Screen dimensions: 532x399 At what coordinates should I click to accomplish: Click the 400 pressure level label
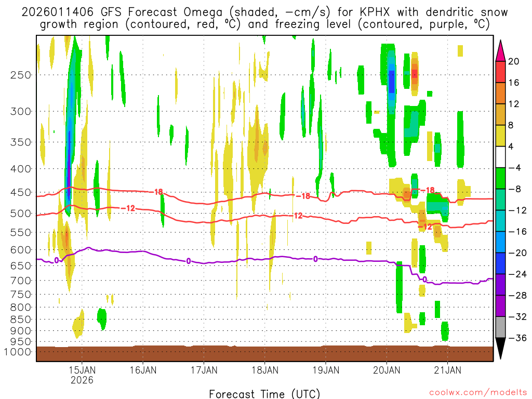tap(21, 169)
